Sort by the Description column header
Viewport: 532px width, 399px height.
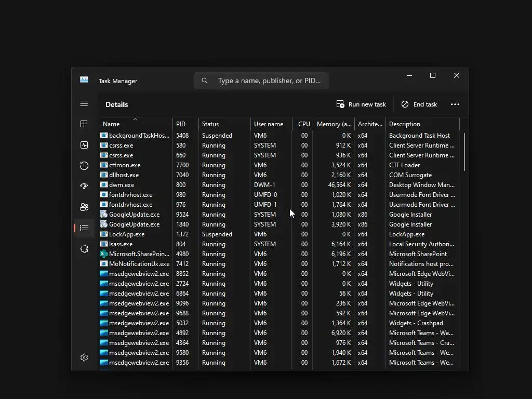(422, 124)
